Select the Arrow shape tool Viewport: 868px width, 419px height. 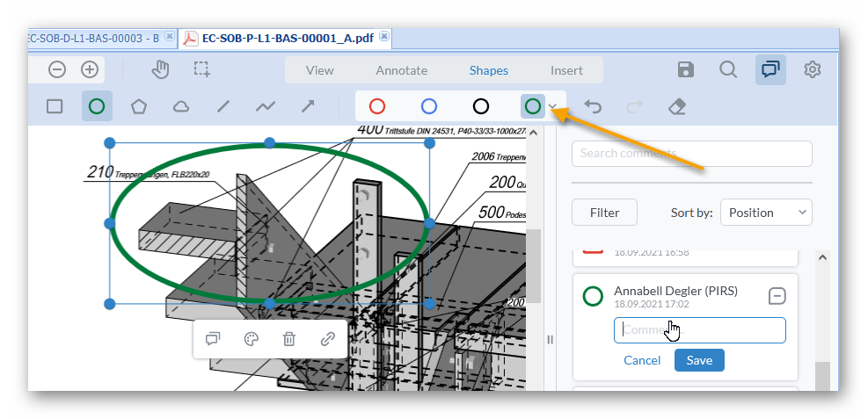(x=308, y=106)
